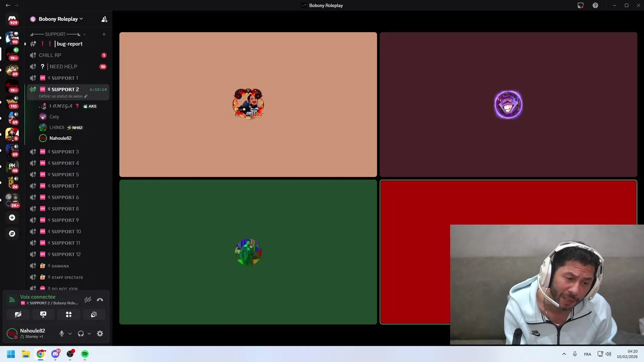The width and height of the screenshot is (644, 362).
Task: Open Bobony Roleplay server dropdown menu
Action: click(x=61, y=19)
